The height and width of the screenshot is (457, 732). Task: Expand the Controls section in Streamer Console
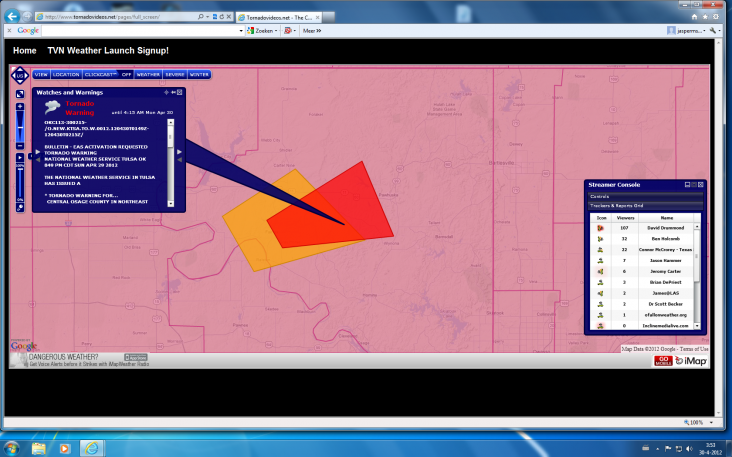pyautogui.click(x=643, y=196)
